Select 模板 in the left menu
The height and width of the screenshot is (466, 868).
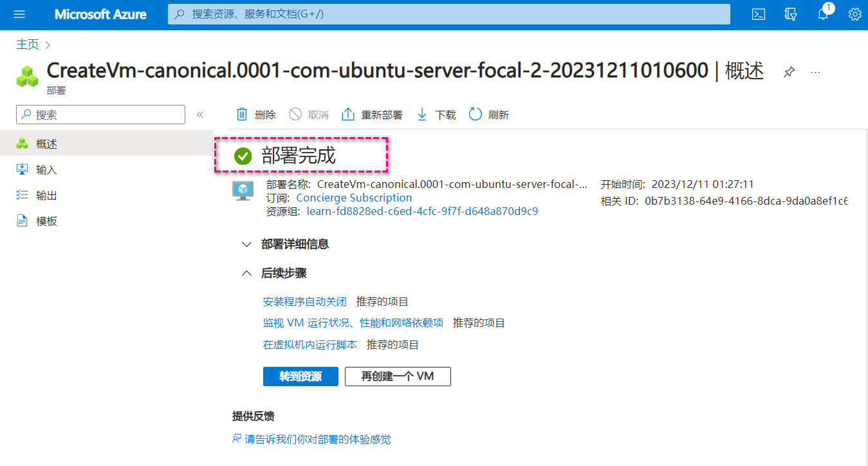tap(106, 221)
